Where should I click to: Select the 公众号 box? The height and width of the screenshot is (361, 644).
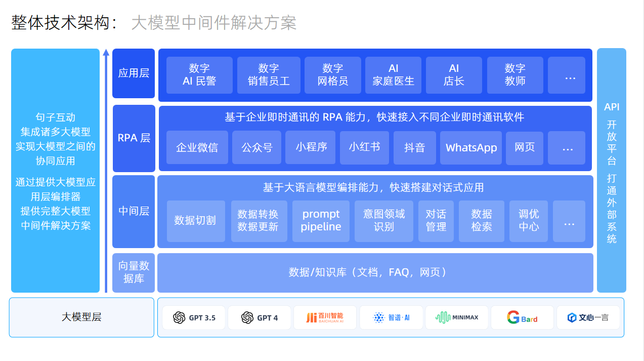click(256, 148)
